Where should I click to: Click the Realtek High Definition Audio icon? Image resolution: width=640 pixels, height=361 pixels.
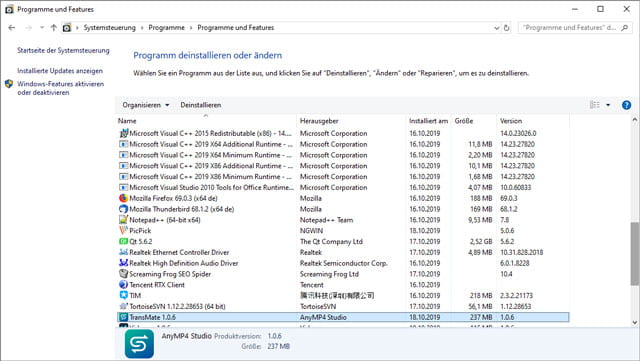(x=123, y=263)
